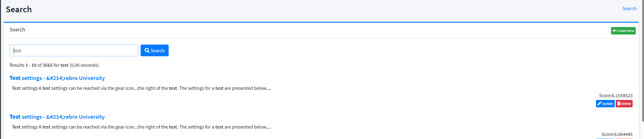644x139 pixels.
Task: Click the trash can icon on Delete button
Action: pyautogui.click(x=619, y=104)
